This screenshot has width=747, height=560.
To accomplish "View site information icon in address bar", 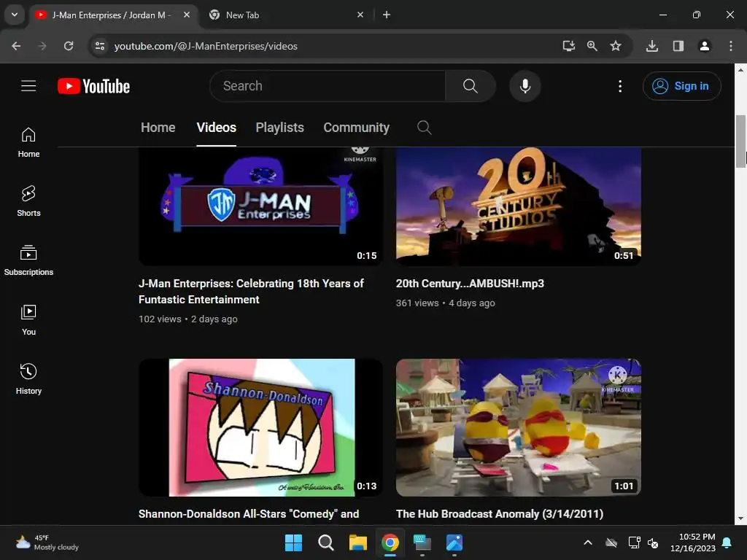I will (100, 46).
